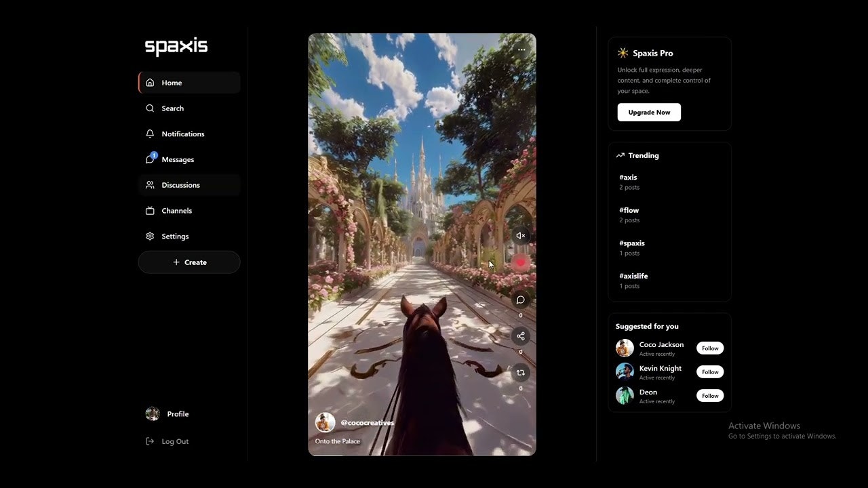Click the Create button

pos(189,262)
